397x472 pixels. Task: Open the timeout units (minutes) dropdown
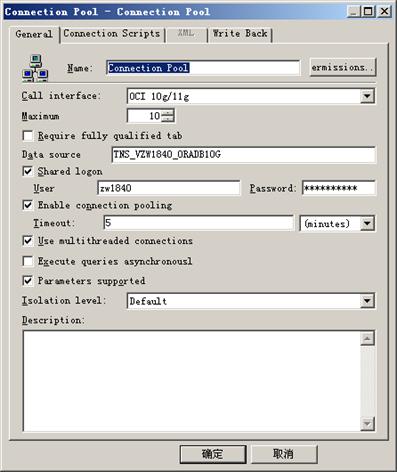367,224
